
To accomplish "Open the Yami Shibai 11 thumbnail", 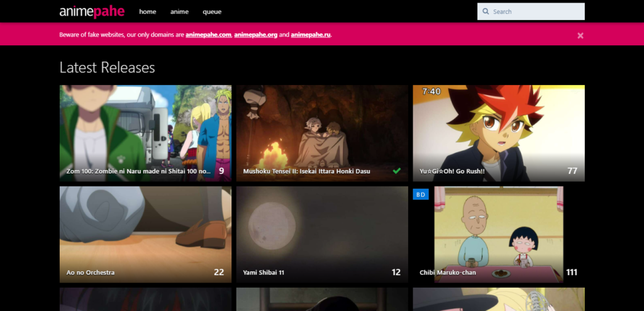I will pyautogui.click(x=322, y=234).
